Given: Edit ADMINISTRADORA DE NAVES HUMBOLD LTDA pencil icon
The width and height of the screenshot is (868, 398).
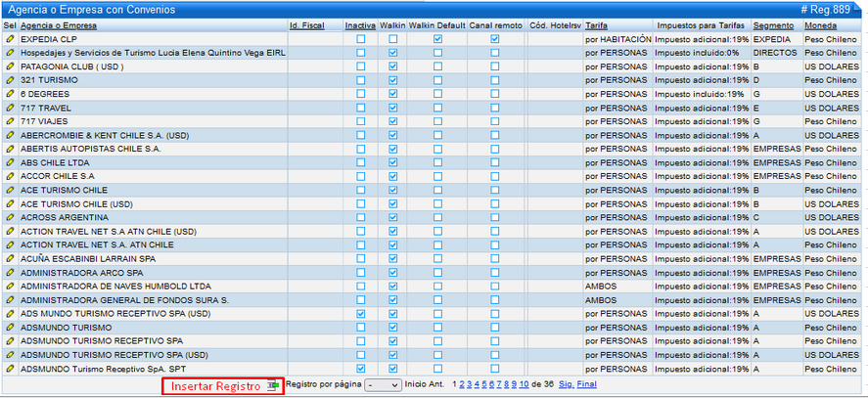Looking at the screenshot, I should [x=10, y=287].
